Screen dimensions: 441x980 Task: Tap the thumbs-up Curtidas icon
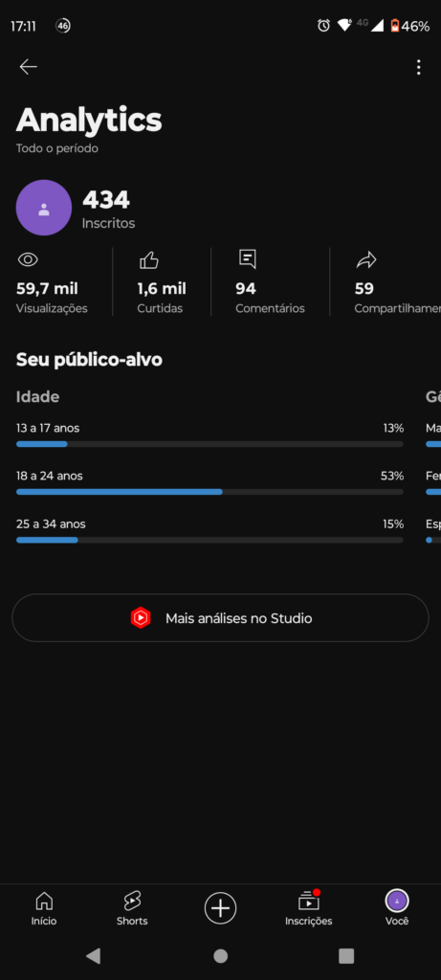(x=149, y=259)
